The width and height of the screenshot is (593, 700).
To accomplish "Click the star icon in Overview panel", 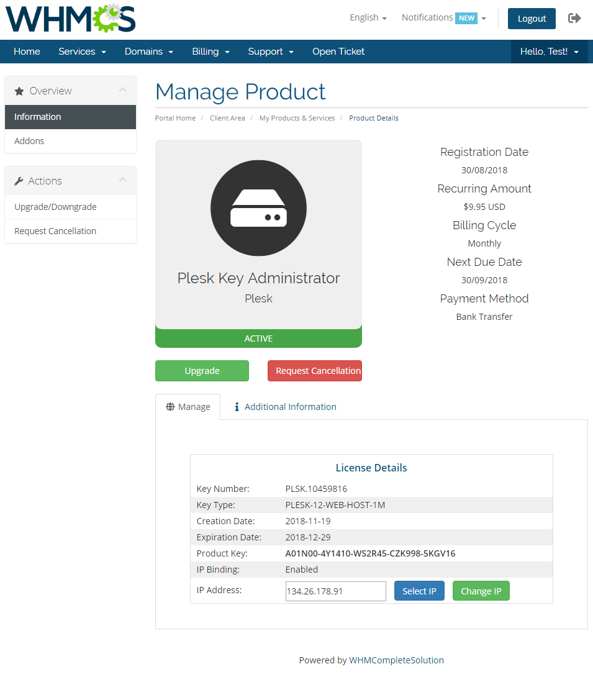I will [x=19, y=91].
